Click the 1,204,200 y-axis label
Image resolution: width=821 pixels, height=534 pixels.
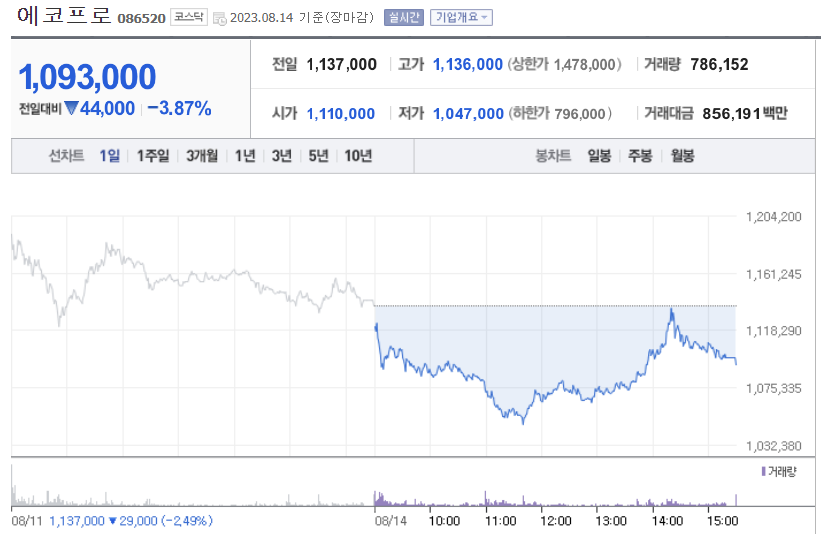coord(773,217)
